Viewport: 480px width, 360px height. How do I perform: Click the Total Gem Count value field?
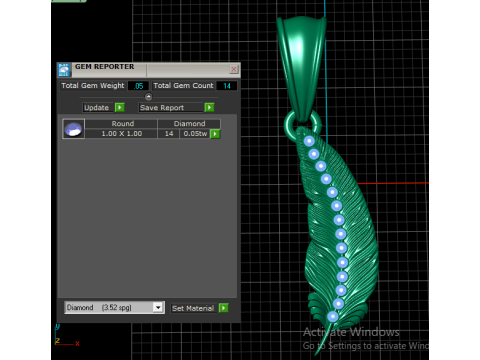coord(227,86)
